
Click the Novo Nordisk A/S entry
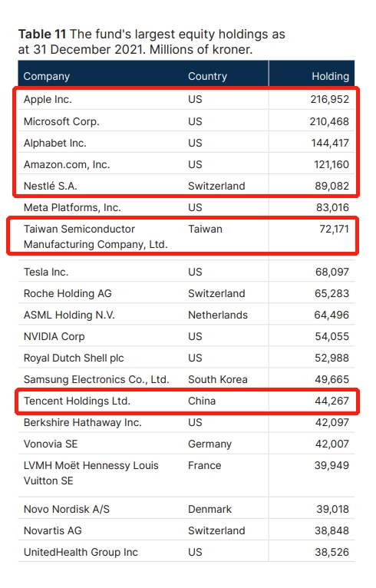66,509
